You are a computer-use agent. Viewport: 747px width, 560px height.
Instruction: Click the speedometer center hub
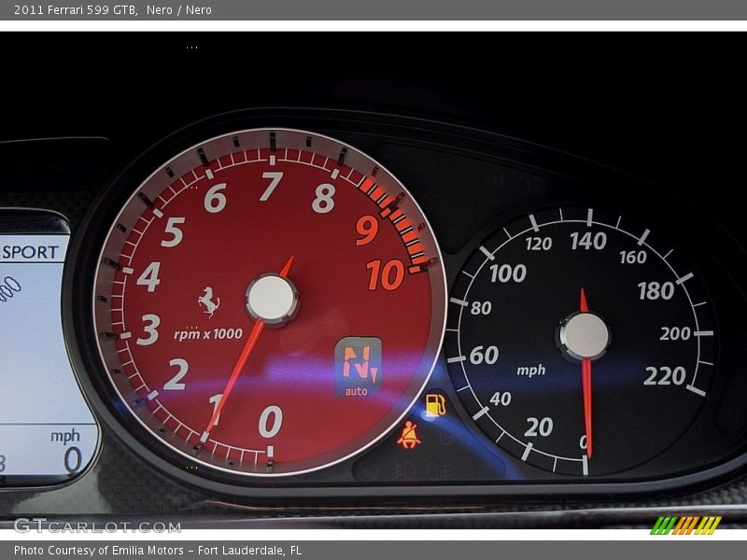coord(584,335)
